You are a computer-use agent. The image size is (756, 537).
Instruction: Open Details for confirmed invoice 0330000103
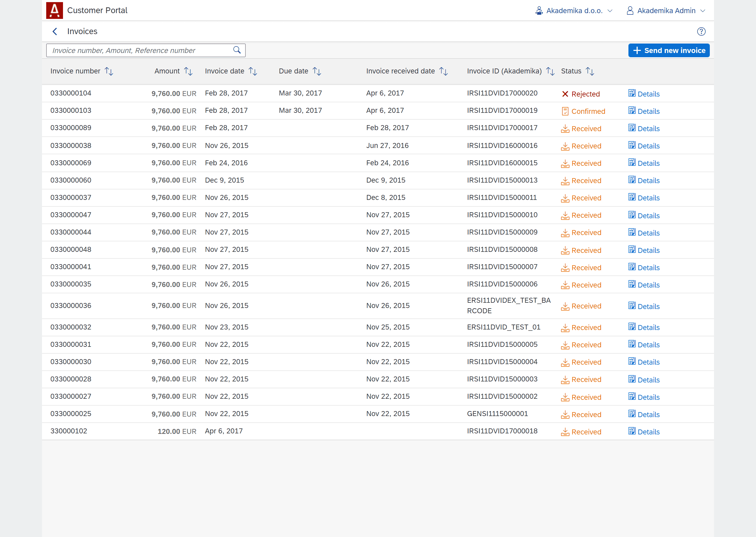[x=644, y=111]
